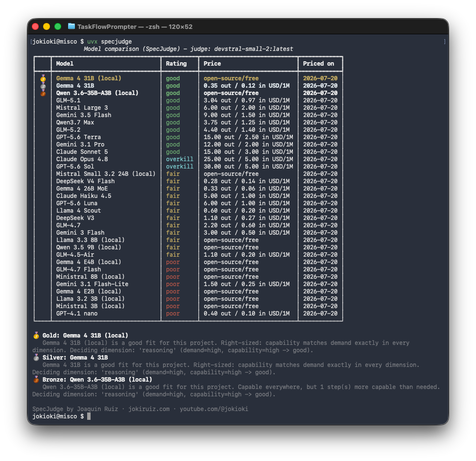Image resolution: width=476 pixels, height=461 pixels.
Task: Click the TaskFlowPrompter window title
Action: (135, 27)
